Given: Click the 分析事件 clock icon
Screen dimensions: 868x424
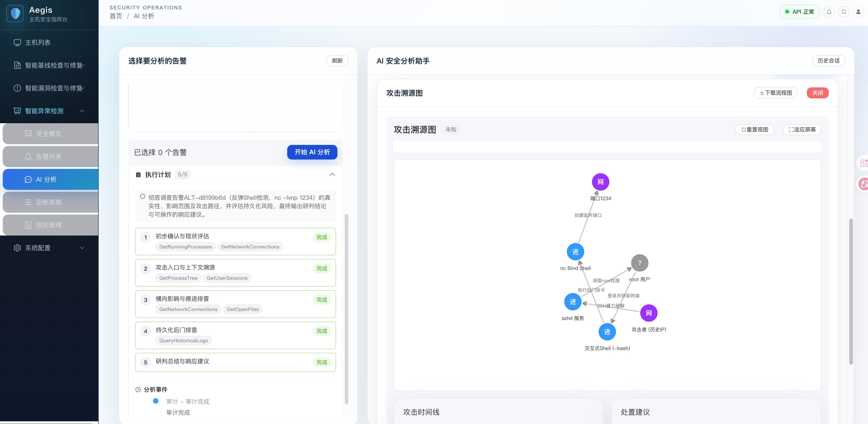Looking at the screenshot, I should coord(138,390).
